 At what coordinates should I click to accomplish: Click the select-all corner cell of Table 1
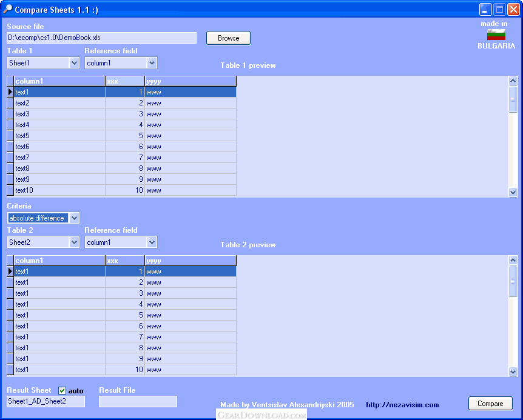(10, 81)
